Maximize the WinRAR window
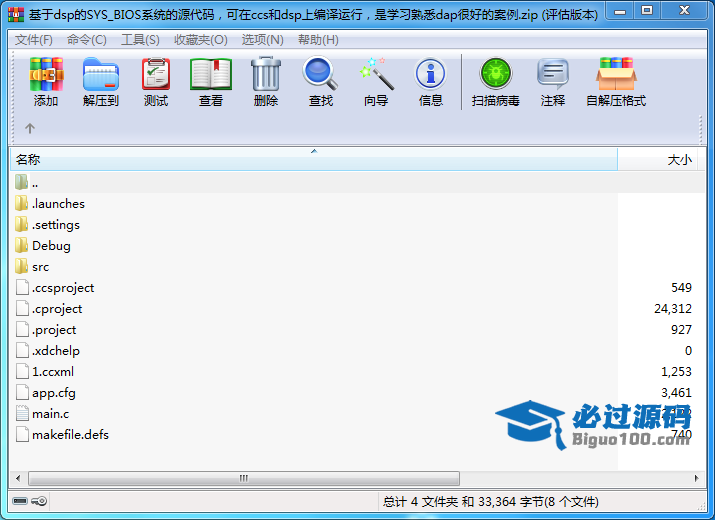715x520 pixels. 647,10
